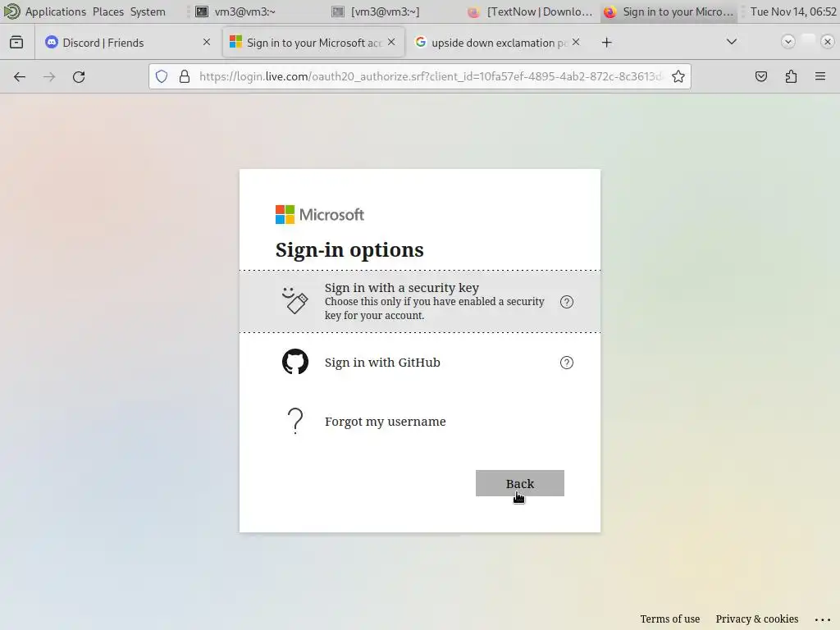Open Firefox application hamburger menu

820,76
